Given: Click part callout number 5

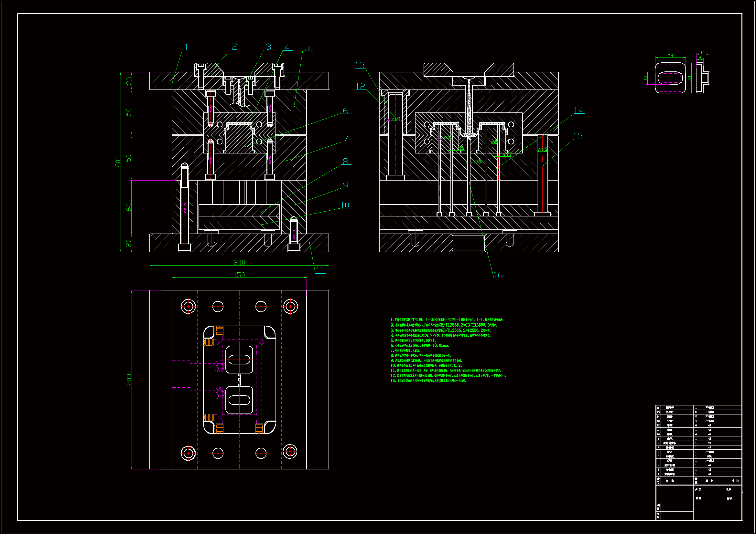Looking at the screenshot, I should (307, 47).
